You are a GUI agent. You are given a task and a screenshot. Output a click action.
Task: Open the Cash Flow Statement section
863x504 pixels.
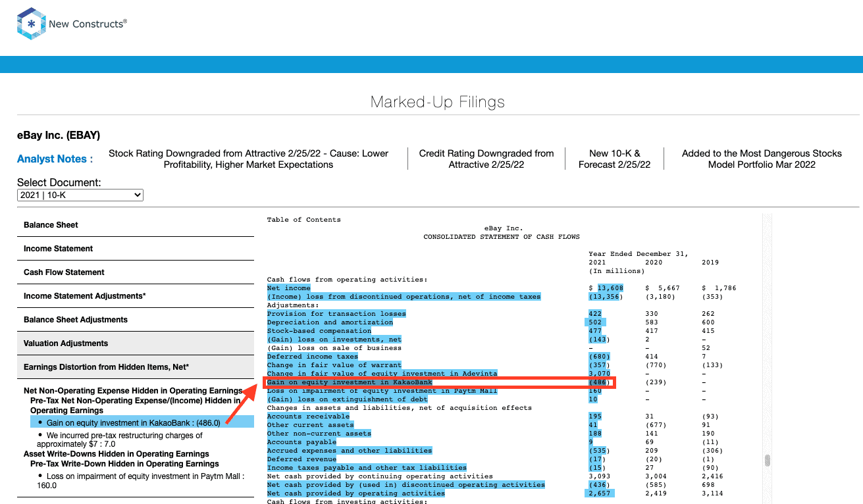(135, 272)
